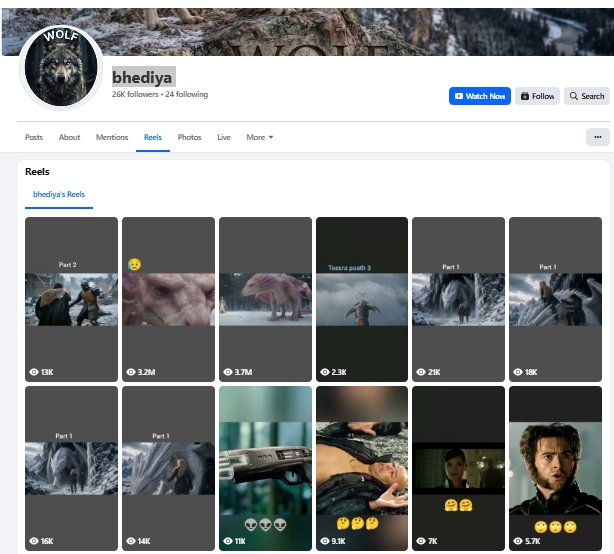This screenshot has height=554, width=614.
Task: Click the hugging emojis on the 7K reel
Action: click(x=459, y=505)
